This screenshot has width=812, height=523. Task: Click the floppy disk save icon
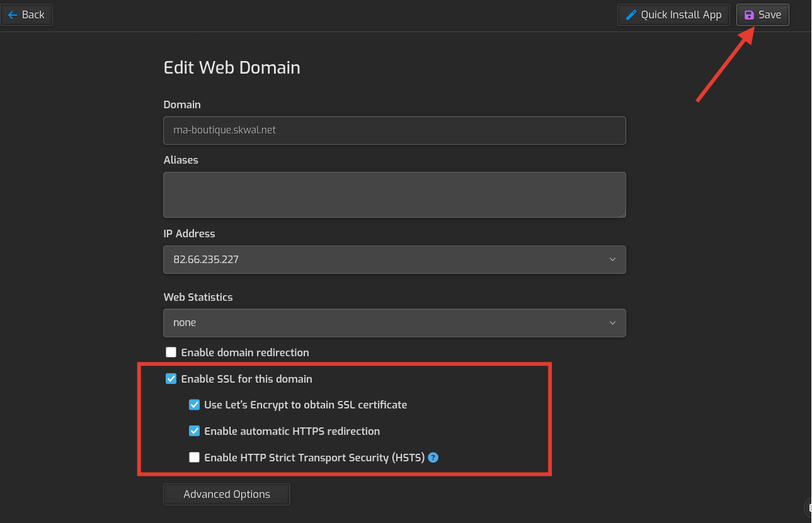tap(750, 14)
